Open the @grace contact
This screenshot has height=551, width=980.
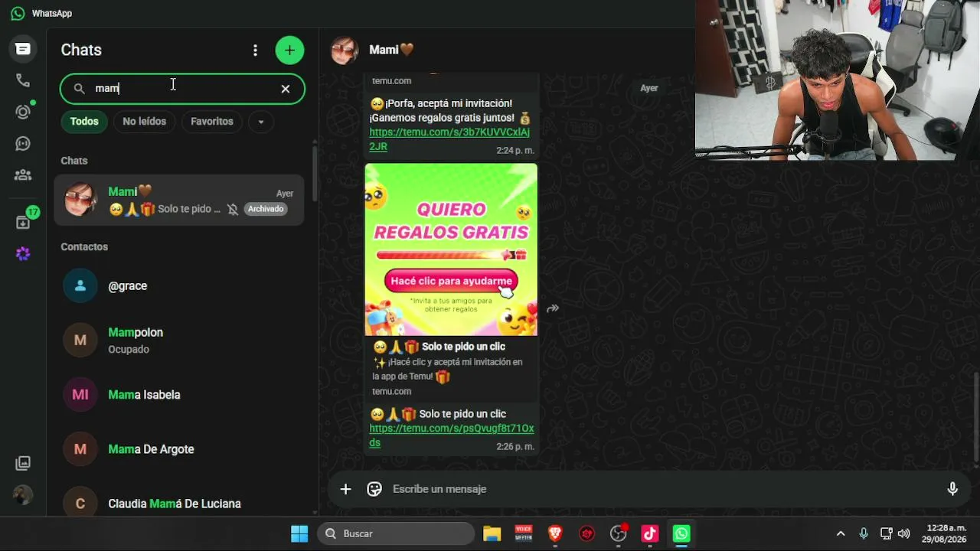179,285
